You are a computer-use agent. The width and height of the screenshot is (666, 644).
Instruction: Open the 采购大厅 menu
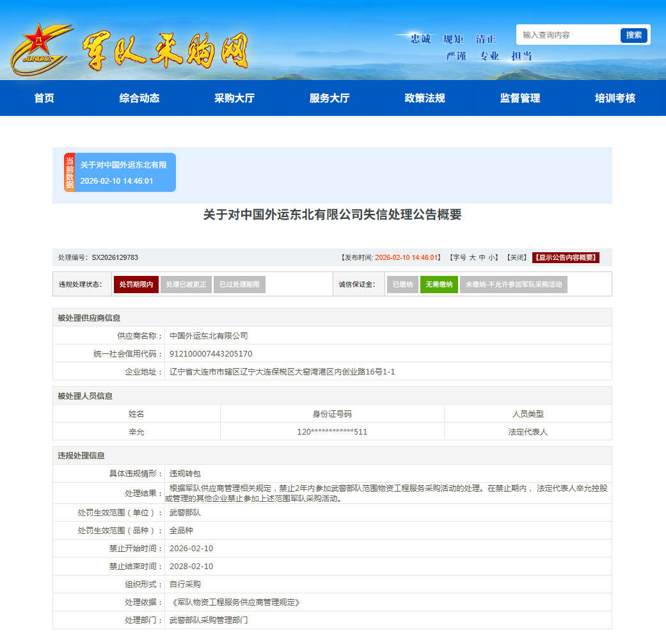[x=235, y=98]
